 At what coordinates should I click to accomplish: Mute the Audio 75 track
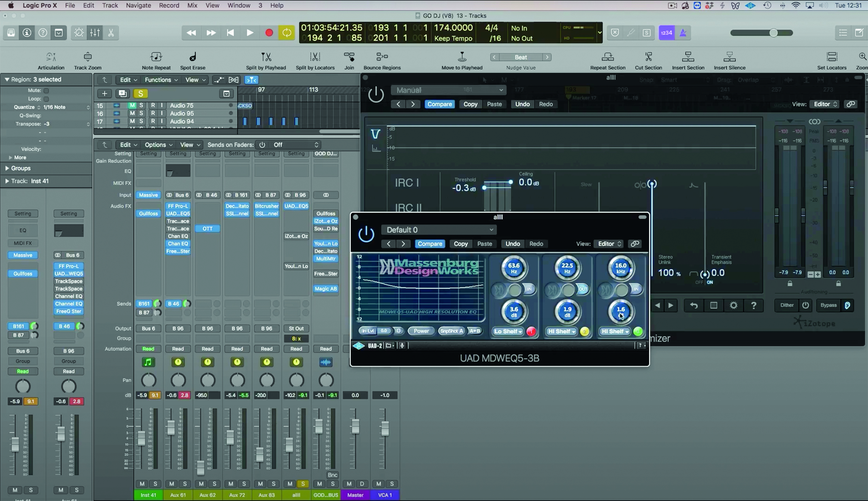[132, 105]
